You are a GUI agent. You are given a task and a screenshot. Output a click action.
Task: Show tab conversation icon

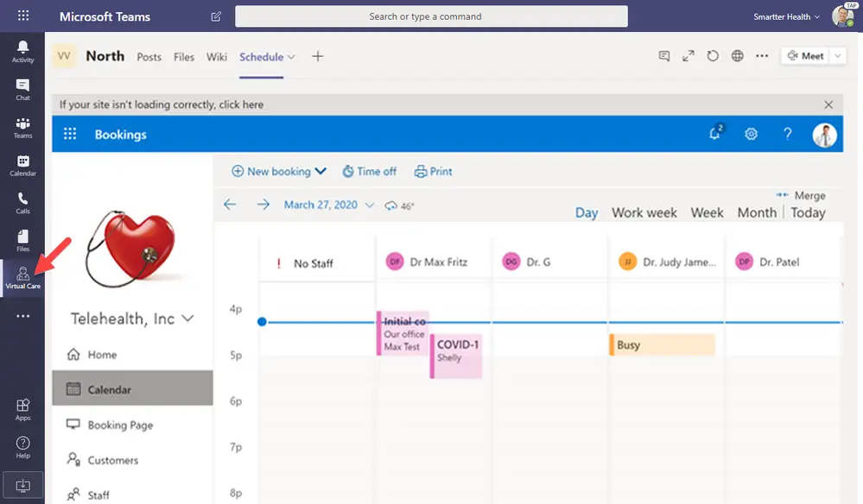664,56
